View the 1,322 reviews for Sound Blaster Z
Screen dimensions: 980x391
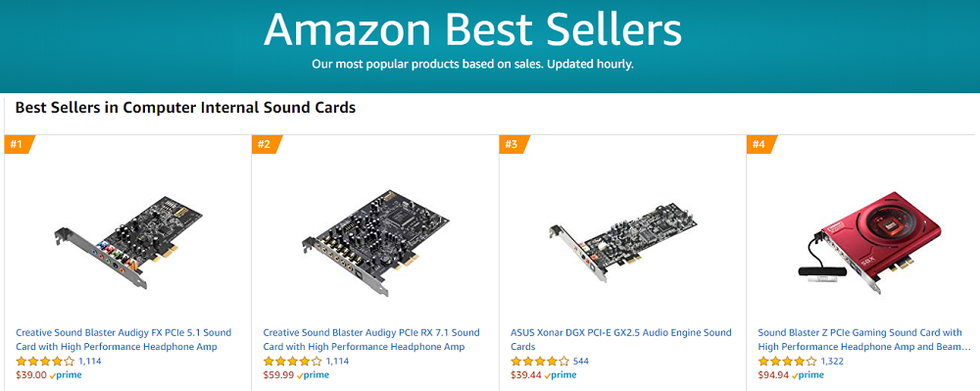tap(832, 361)
